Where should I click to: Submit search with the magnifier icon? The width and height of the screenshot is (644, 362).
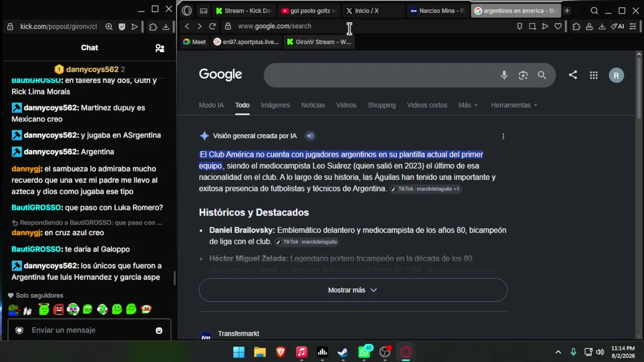[542, 75]
